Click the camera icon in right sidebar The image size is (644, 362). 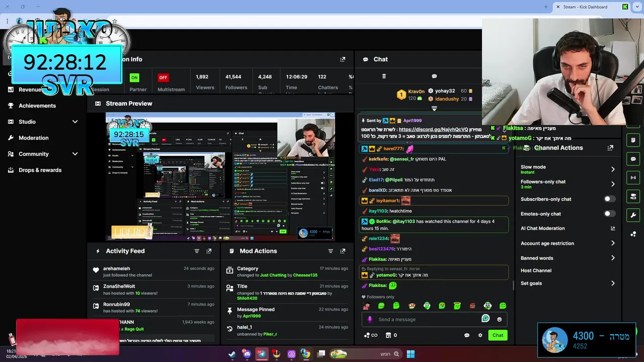click(x=633, y=196)
